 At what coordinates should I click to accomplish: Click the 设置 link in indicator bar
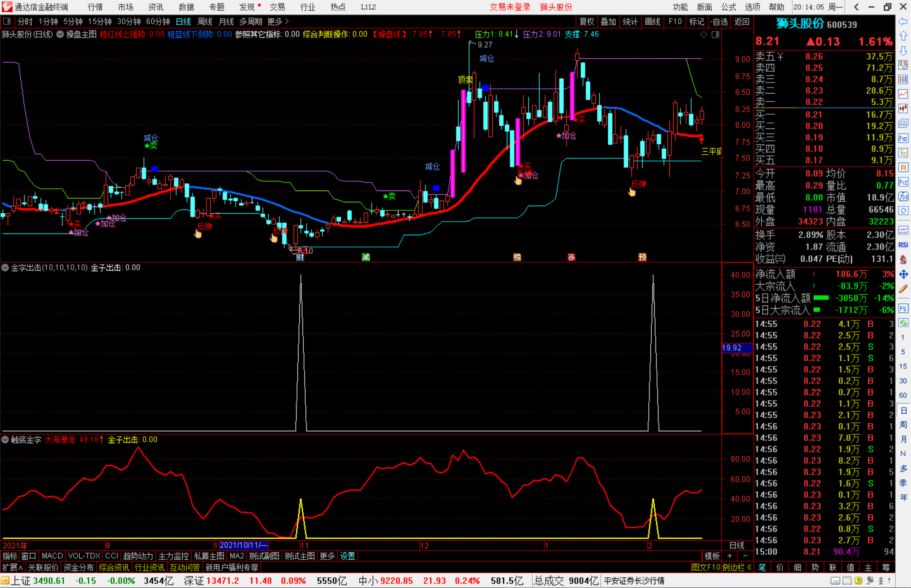point(348,556)
